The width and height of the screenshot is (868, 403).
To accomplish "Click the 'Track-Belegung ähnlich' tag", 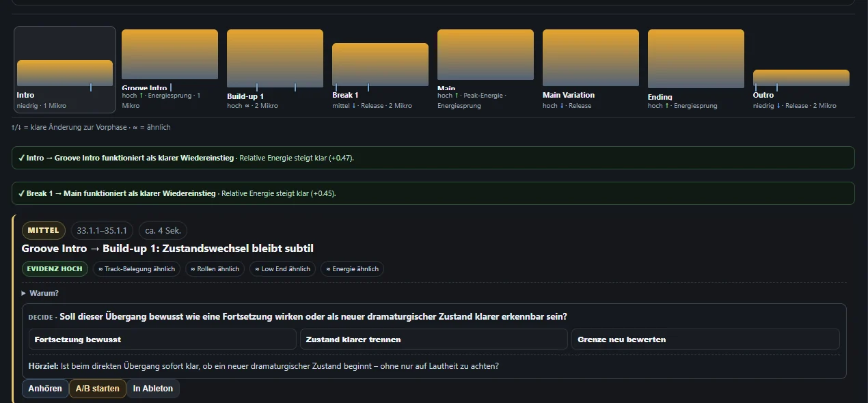I will 137,269.
